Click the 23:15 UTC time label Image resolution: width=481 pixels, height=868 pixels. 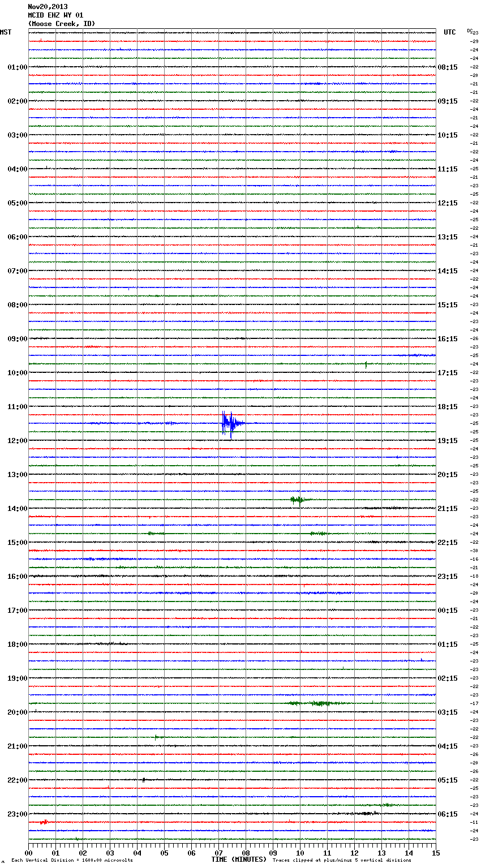[x=448, y=577]
